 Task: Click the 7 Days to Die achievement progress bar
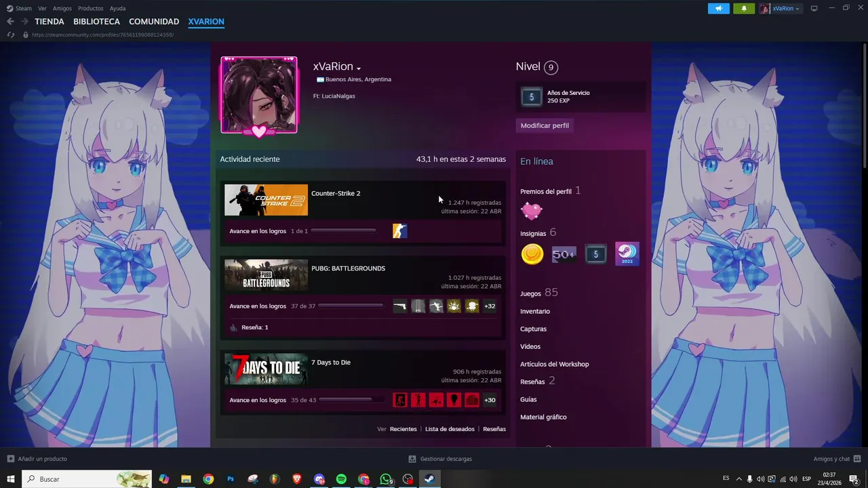pyautogui.click(x=351, y=400)
